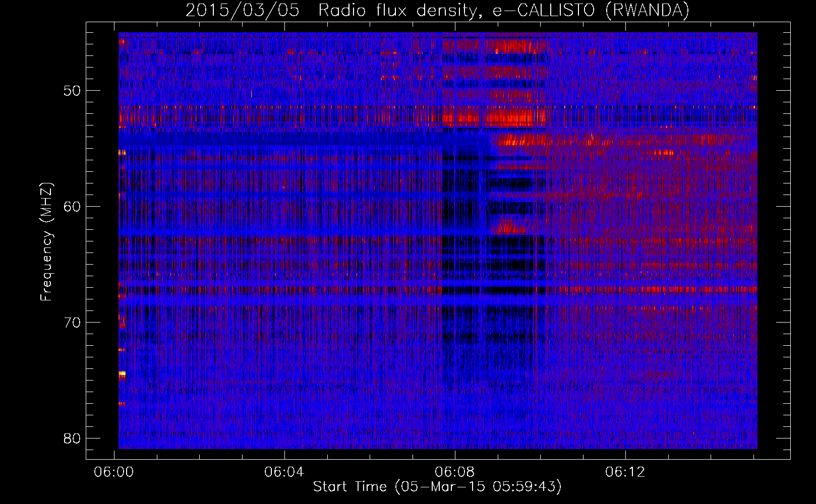Select the 60 frequency tick label
Image resolution: width=816 pixels, height=504 pixels.
(73, 207)
